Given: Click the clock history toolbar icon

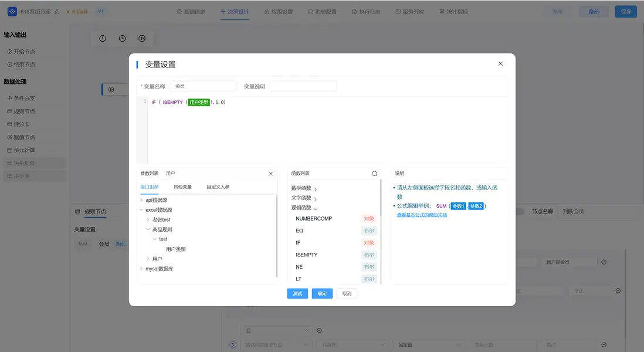Looking at the screenshot, I should click(123, 38).
